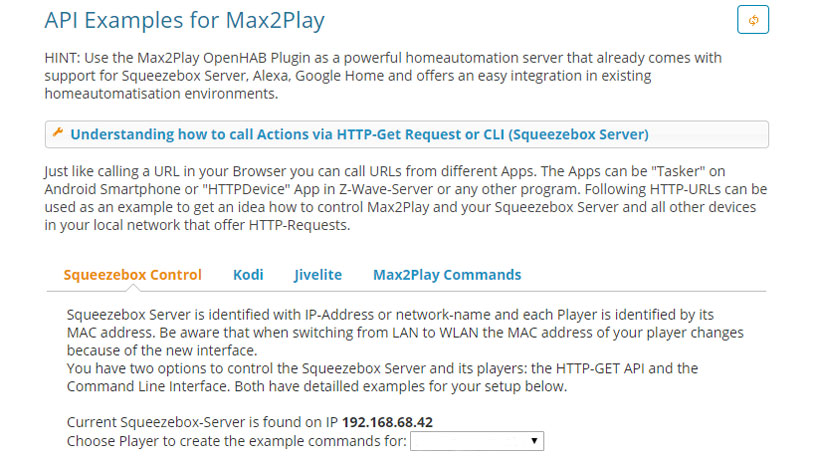
Task: Click the wrench icon beside Understanding header
Action: pyautogui.click(x=58, y=134)
